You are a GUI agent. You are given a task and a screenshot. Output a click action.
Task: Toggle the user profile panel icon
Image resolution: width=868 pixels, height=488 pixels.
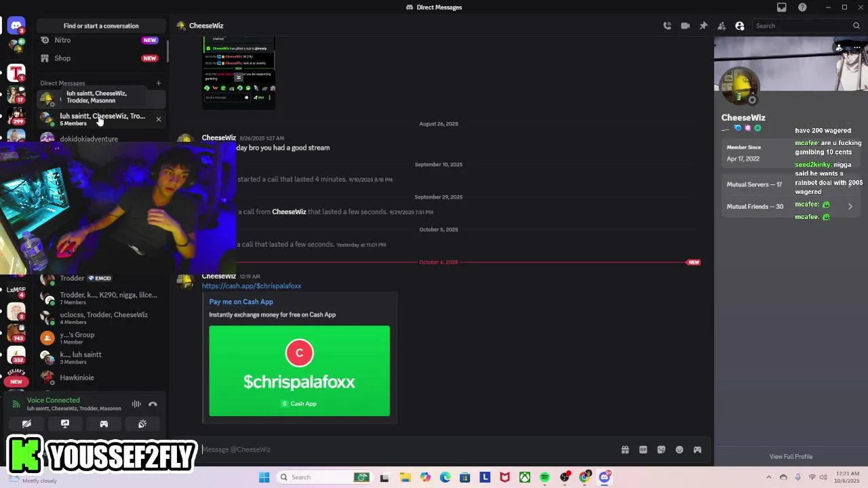click(740, 26)
